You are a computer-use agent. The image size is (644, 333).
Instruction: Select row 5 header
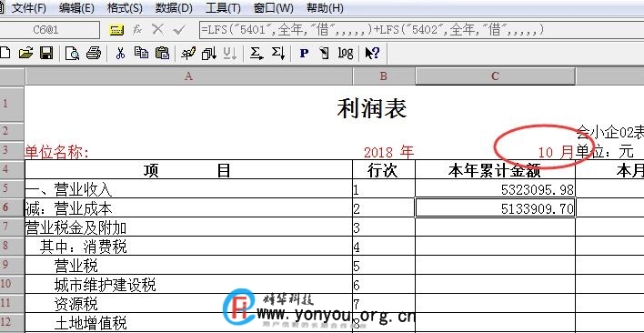12,188
